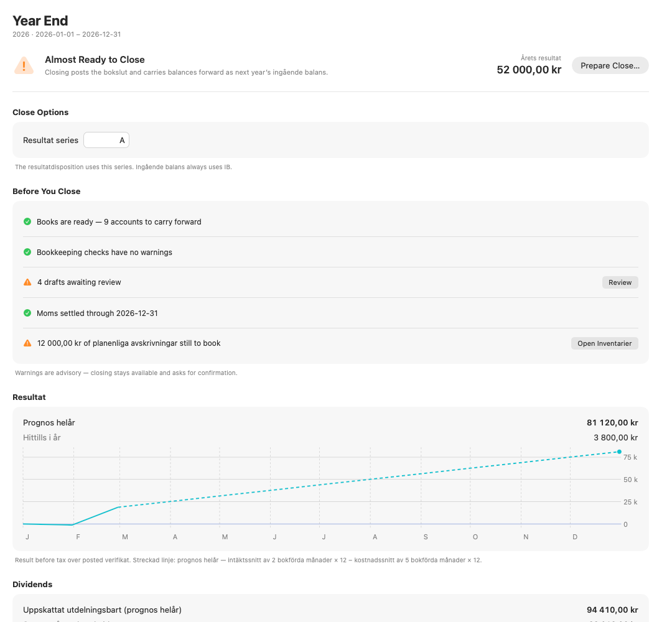The height and width of the screenshot is (622, 672).
Task: Click the 25 k axis label
Action: pyautogui.click(x=630, y=502)
